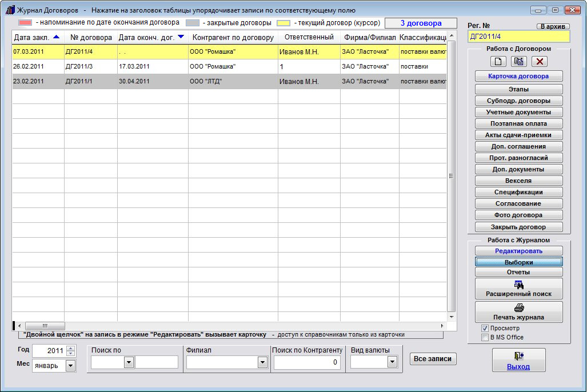Screen dimensions: 587x392
Task: Click the Контрагент по договору column header
Action: [233, 38]
